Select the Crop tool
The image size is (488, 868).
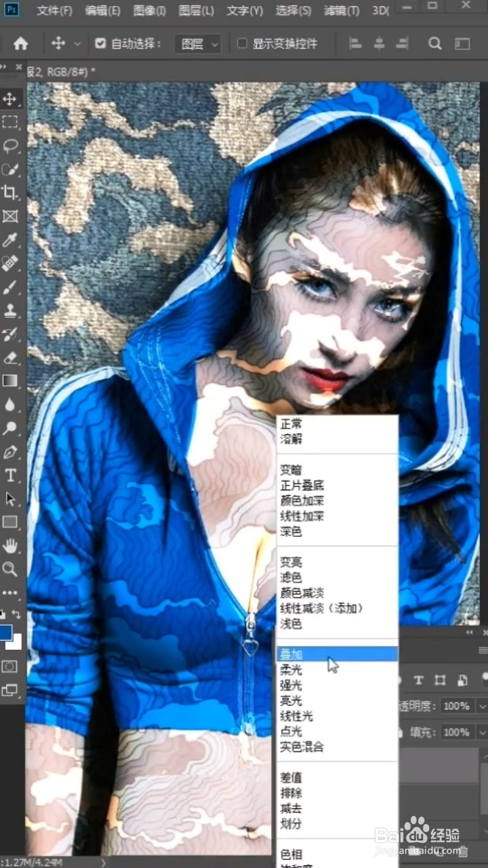(9, 193)
